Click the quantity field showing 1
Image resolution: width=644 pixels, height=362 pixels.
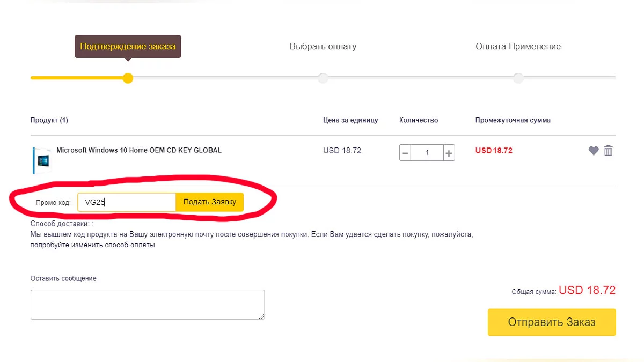(x=427, y=153)
